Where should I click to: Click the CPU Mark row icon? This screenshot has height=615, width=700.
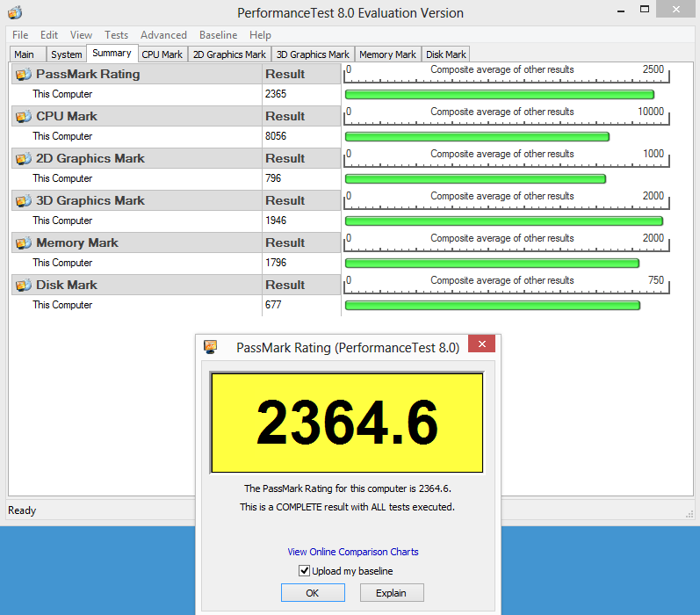[24, 117]
